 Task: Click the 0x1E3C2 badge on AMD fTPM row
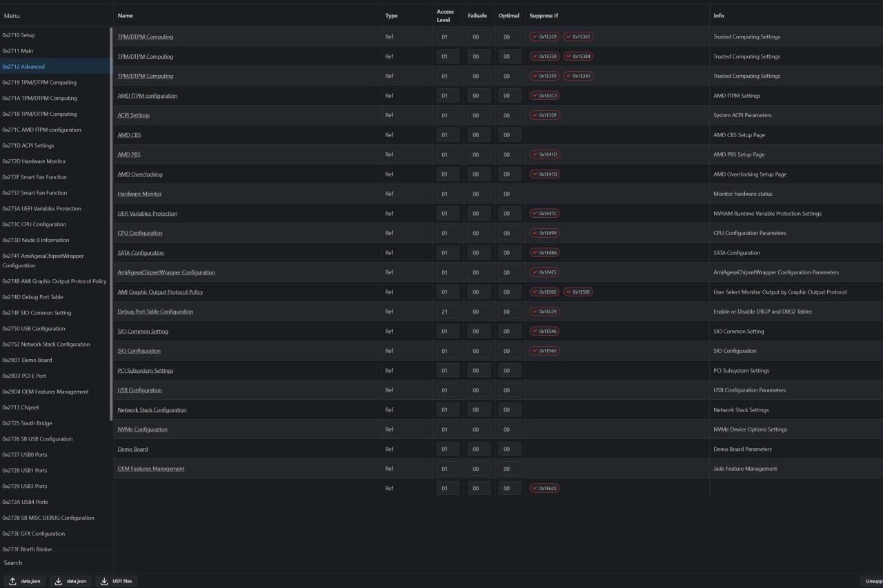tap(544, 96)
